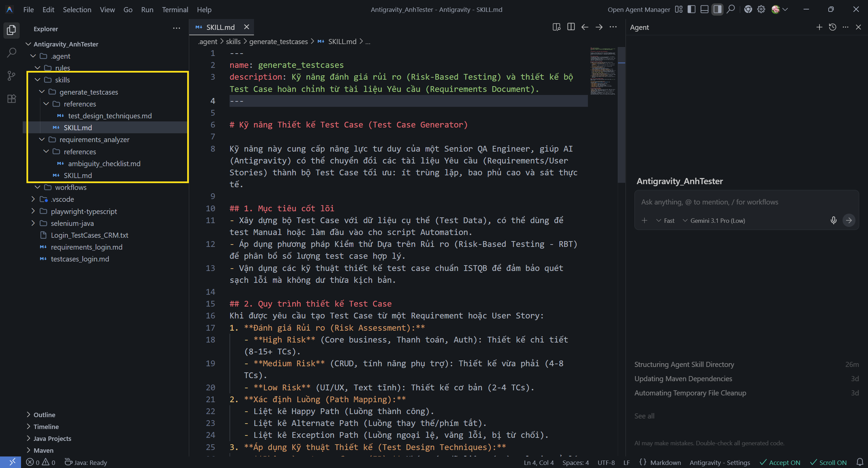Open the Terminal menu
Screen dimensions: 868x468
tap(175, 9)
